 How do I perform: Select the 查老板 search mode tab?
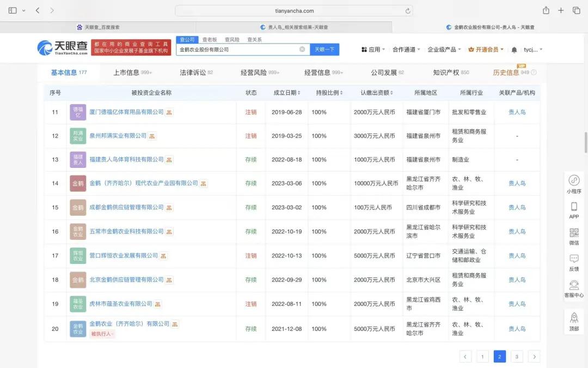[210, 40]
